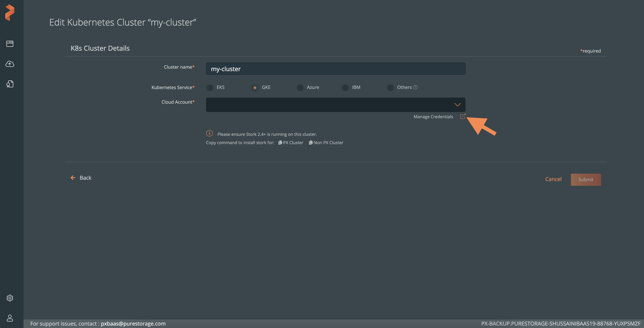This screenshot has width=644, height=328.
Task: Click the info circle icon near Stork warning
Action: (209, 134)
